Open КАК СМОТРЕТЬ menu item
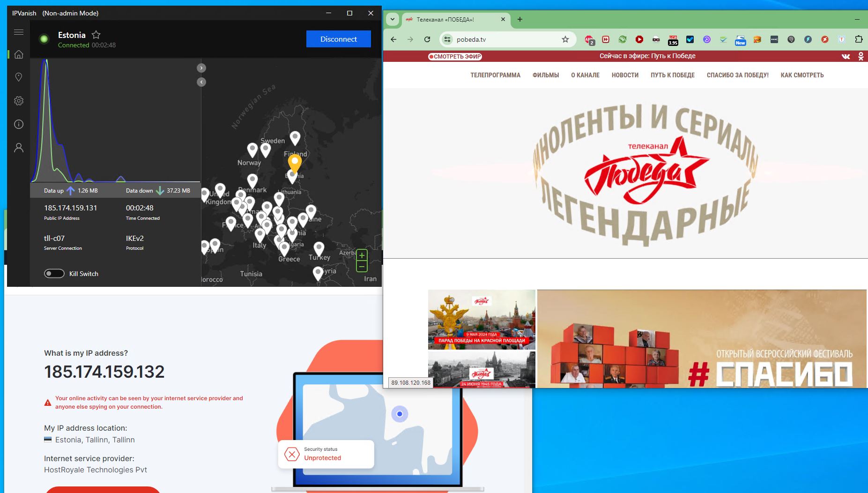 point(802,75)
